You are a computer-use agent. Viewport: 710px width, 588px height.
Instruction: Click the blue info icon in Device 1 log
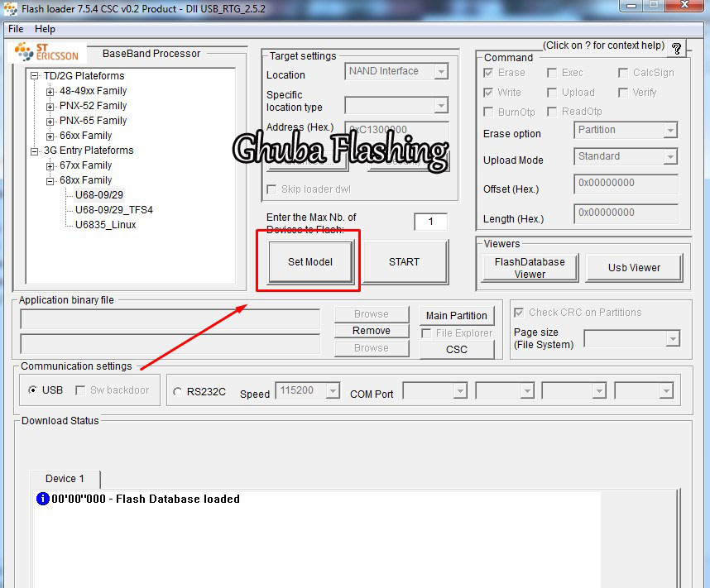[x=42, y=499]
